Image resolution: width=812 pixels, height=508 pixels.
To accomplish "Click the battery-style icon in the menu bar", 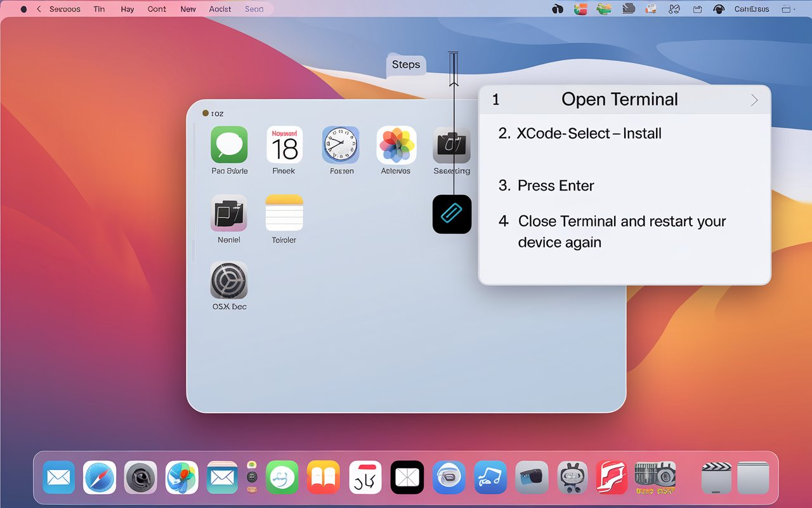I will (x=788, y=9).
